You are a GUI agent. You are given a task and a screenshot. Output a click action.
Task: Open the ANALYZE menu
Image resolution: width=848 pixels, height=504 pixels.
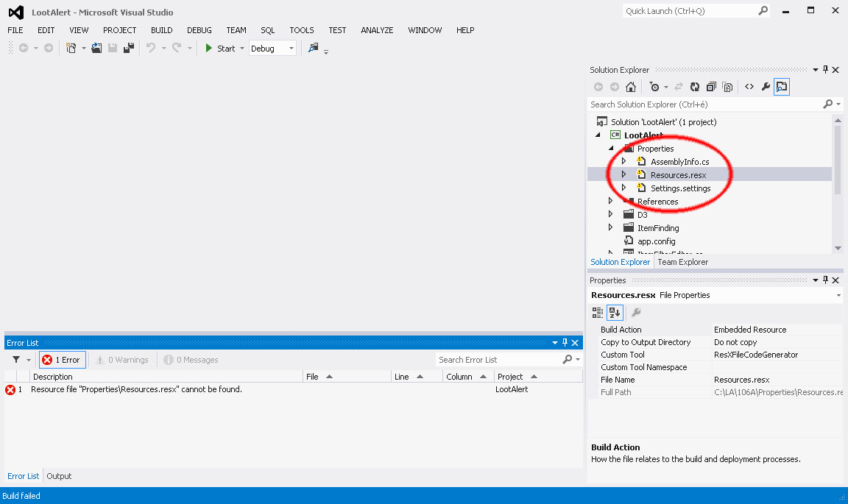pyautogui.click(x=377, y=30)
